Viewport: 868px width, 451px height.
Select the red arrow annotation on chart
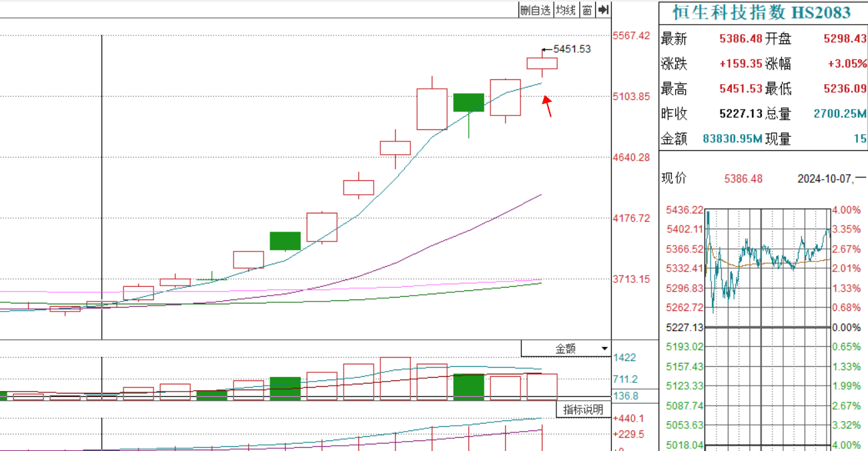(x=547, y=106)
